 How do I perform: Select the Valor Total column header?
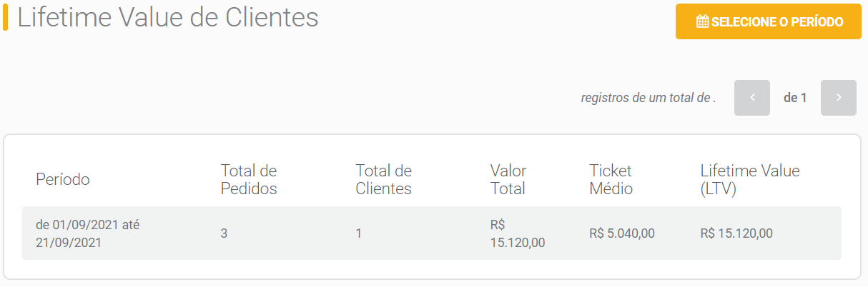508,179
